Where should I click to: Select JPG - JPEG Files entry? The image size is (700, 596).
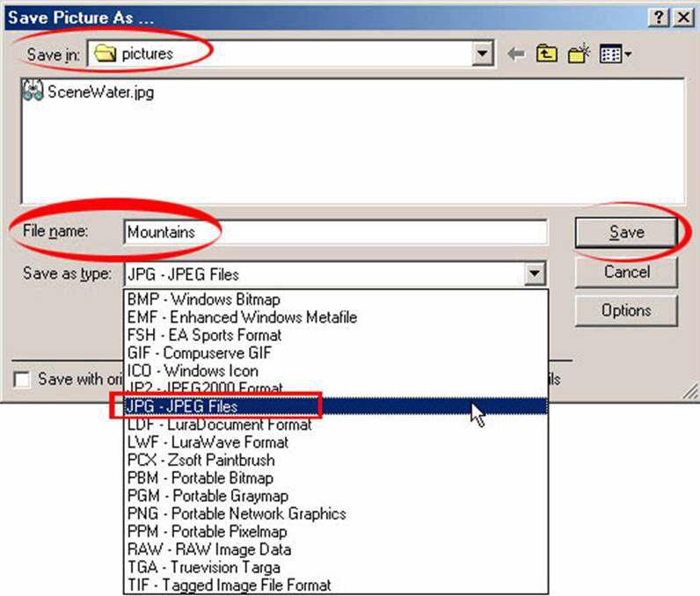(x=182, y=406)
